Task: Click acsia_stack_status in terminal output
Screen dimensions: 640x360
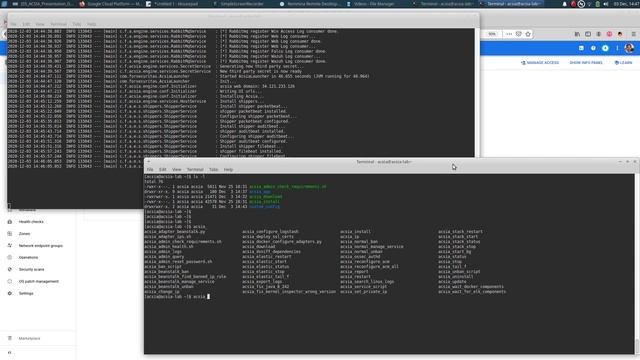Action: pos(459,242)
